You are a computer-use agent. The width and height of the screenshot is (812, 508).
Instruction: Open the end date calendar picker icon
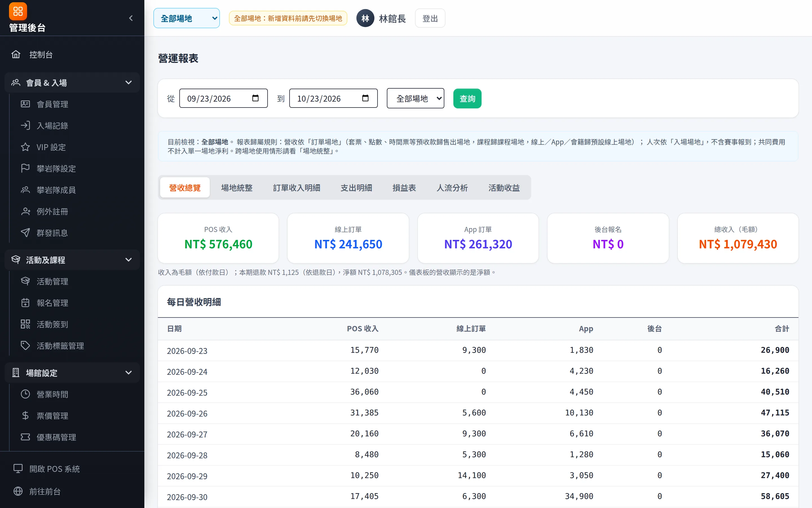[365, 98]
